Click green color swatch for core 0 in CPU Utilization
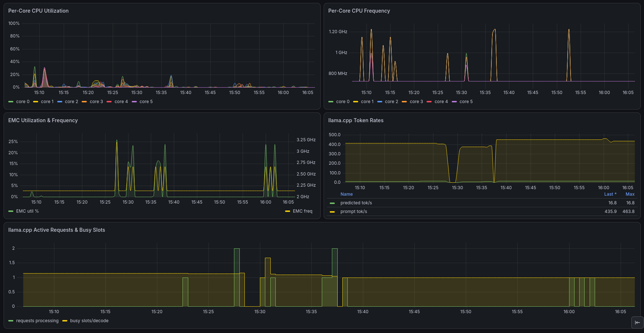 (11, 102)
